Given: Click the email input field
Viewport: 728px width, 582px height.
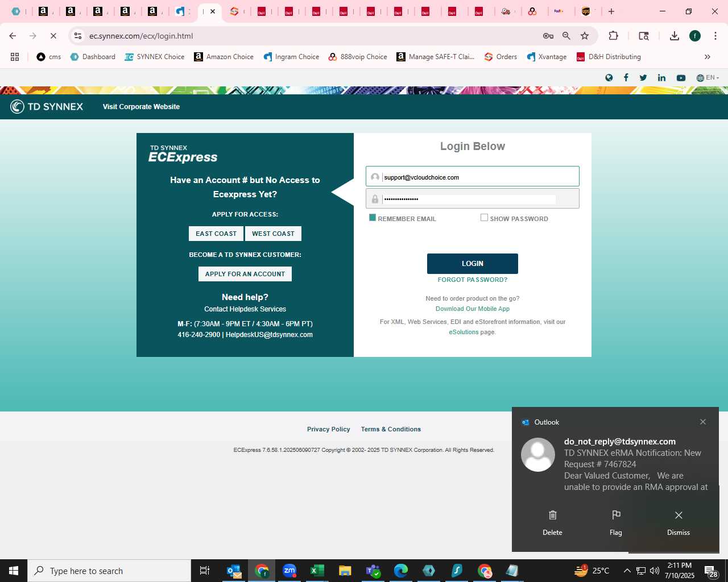Looking at the screenshot, I should 473,176.
